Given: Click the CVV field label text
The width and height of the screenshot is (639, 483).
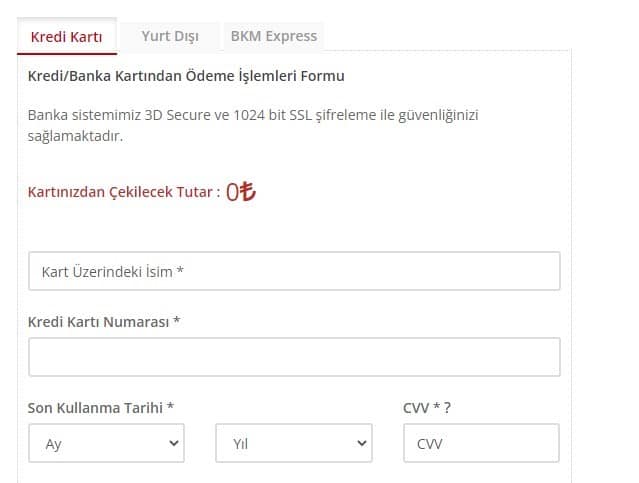Looking at the screenshot, I should 419,407.
